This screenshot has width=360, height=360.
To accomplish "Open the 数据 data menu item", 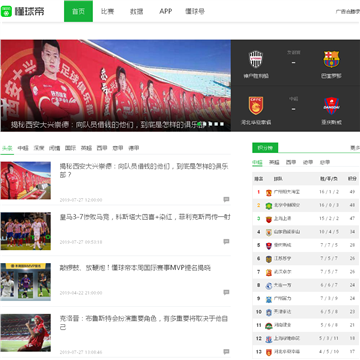I will pos(136,11).
